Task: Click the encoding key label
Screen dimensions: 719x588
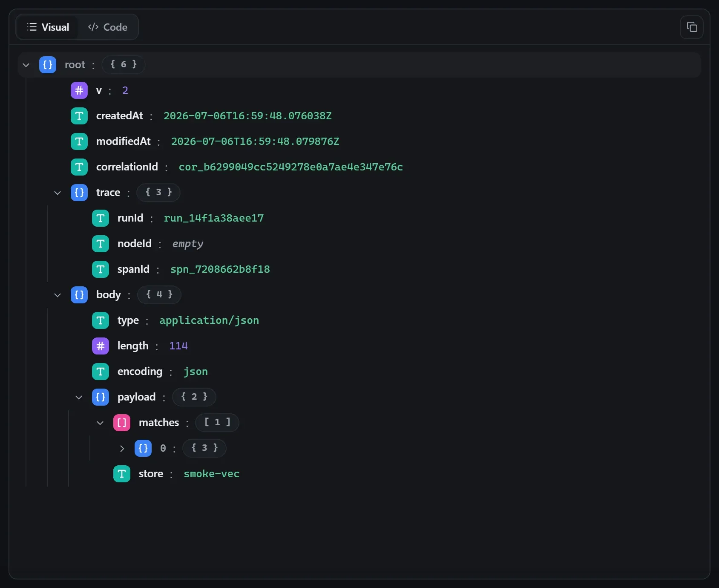Action: point(140,372)
